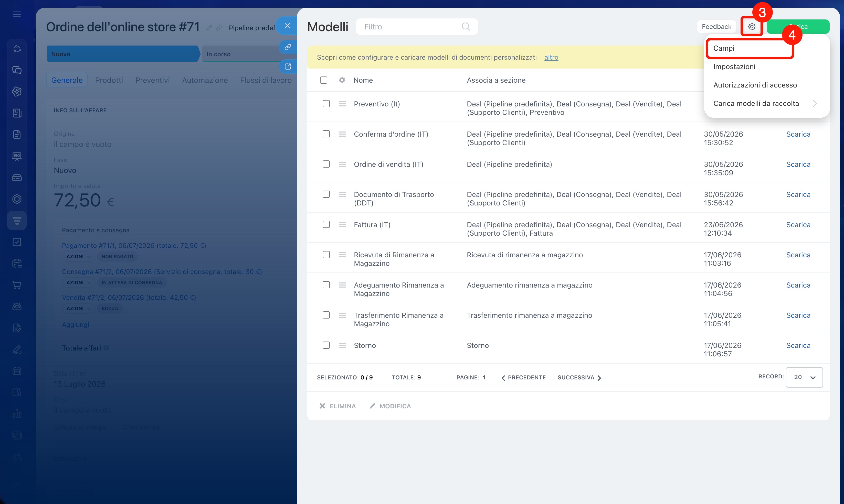Screen dimensions: 844x504
Task: Click Scarica link for Storno row
Action: (798, 345)
